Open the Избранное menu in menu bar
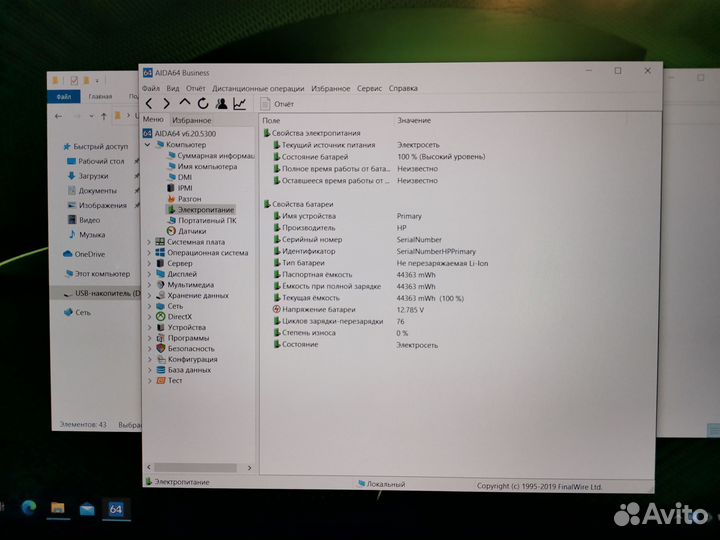This screenshot has width=720, height=540. [x=331, y=88]
